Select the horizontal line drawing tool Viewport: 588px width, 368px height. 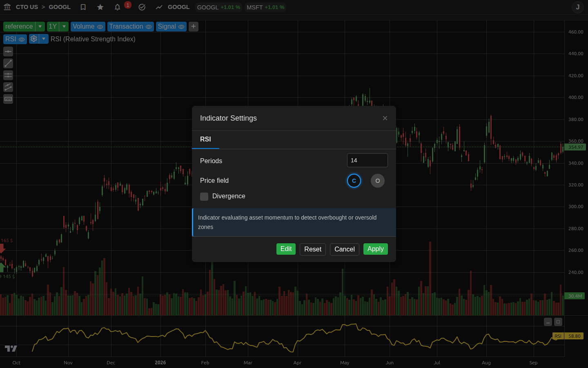(8, 52)
